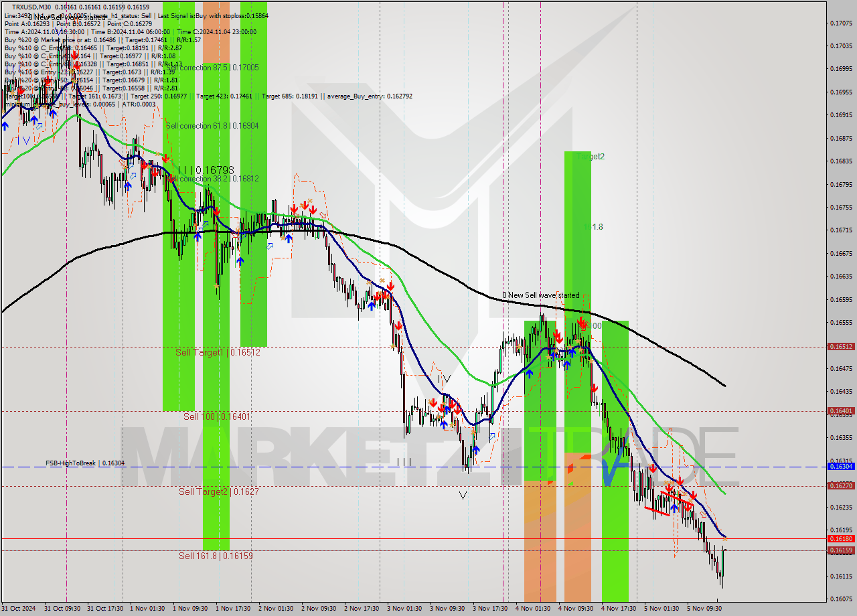
Task: Click '2 Nov 09:30' on time axis
Action: tap(319, 609)
